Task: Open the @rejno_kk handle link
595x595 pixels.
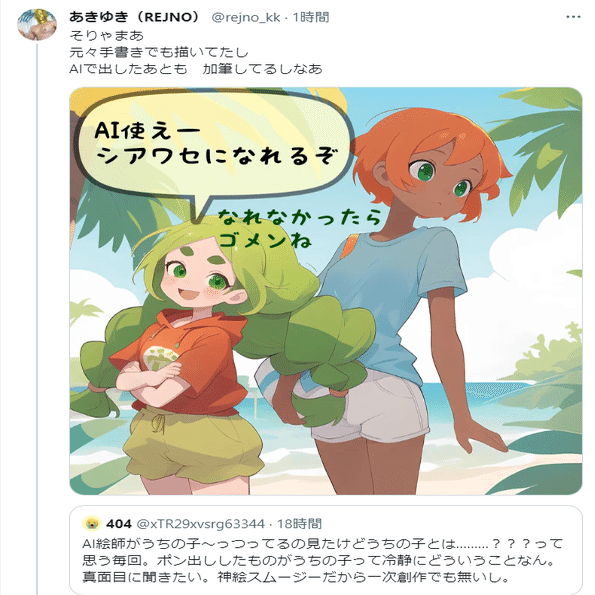Action: (x=246, y=17)
